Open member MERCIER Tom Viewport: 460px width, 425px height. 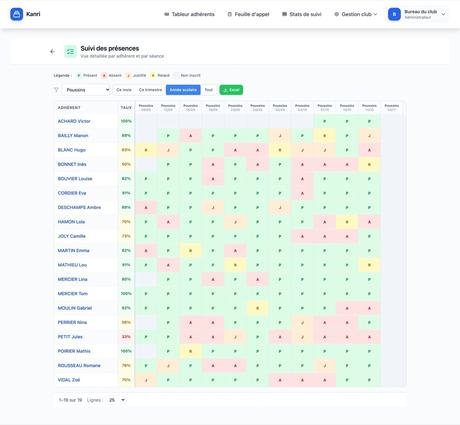click(x=73, y=293)
